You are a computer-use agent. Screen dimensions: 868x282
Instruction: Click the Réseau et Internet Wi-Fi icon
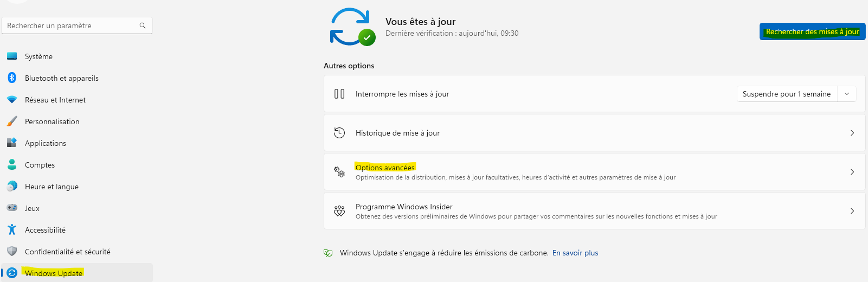(12, 100)
